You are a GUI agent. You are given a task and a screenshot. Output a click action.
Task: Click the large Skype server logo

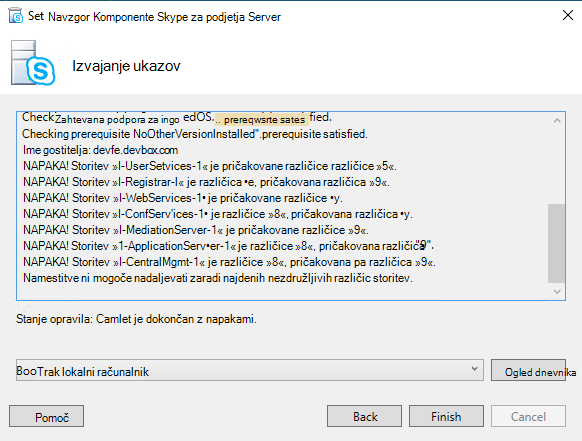(33, 63)
